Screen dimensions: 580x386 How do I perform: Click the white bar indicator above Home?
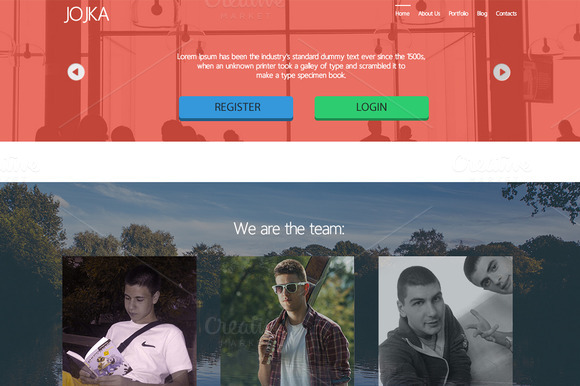pos(402,6)
